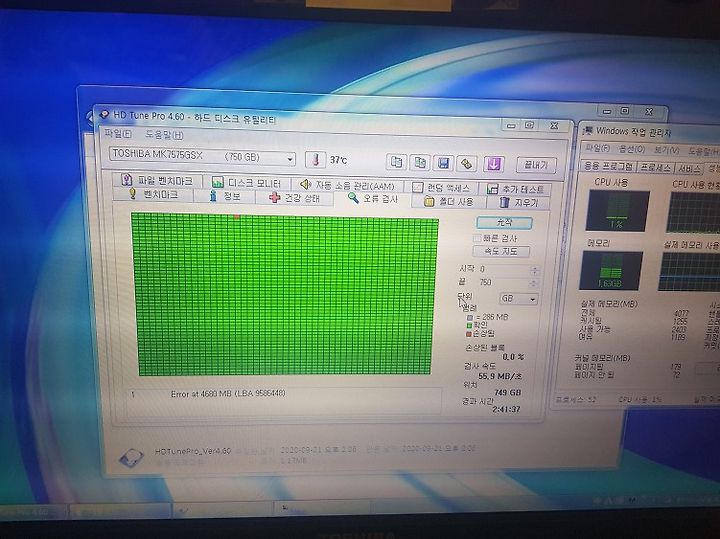Click the HDTunePro_Ver4.60 file icon
The image size is (720, 539).
(x=131, y=458)
